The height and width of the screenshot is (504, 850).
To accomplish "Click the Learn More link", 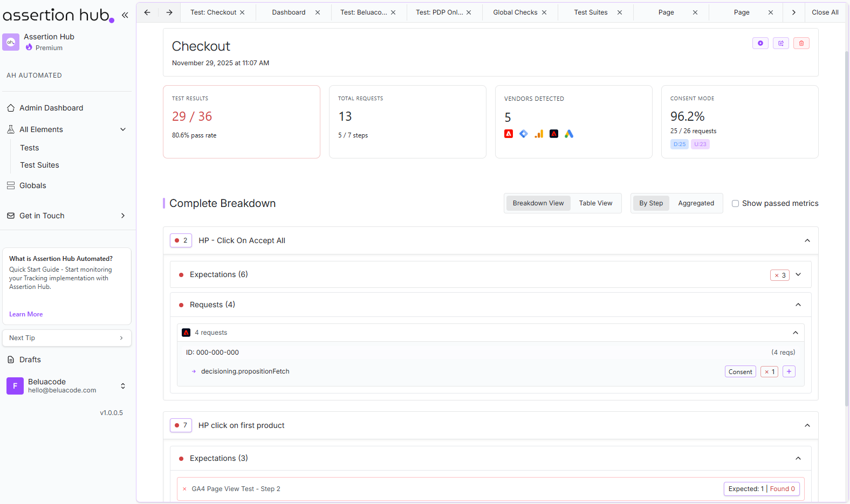I will coord(26,314).
